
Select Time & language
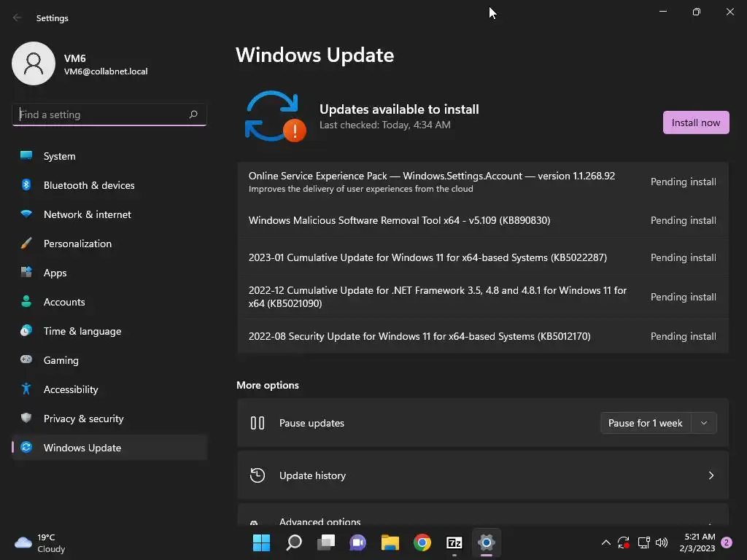point(109,331)
